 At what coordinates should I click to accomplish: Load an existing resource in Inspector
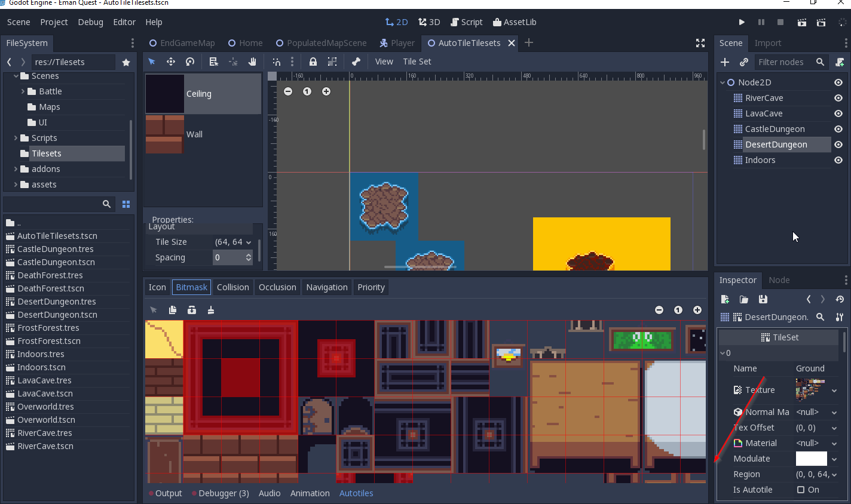point(744,299)
